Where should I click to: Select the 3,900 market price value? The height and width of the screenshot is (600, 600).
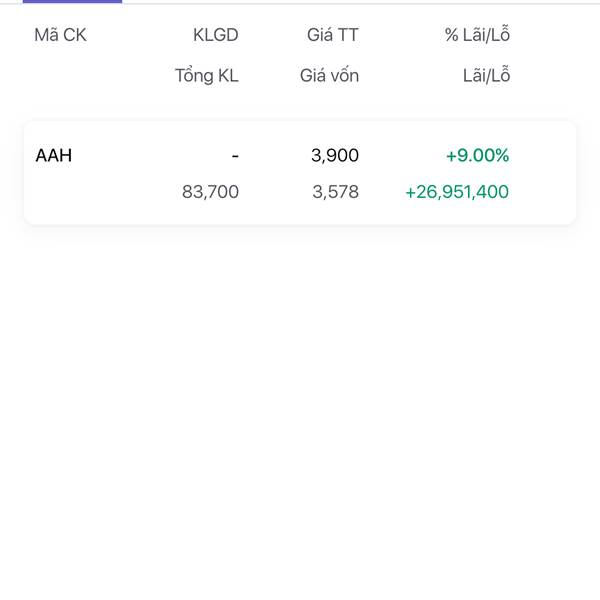pos(335,155)
